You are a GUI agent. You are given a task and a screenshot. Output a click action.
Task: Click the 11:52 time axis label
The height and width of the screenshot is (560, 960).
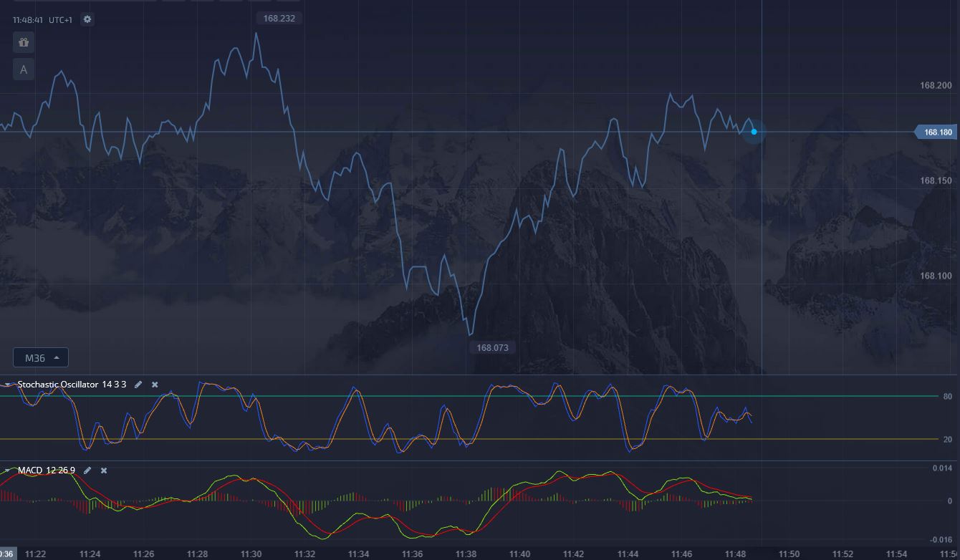coord(843,554)
